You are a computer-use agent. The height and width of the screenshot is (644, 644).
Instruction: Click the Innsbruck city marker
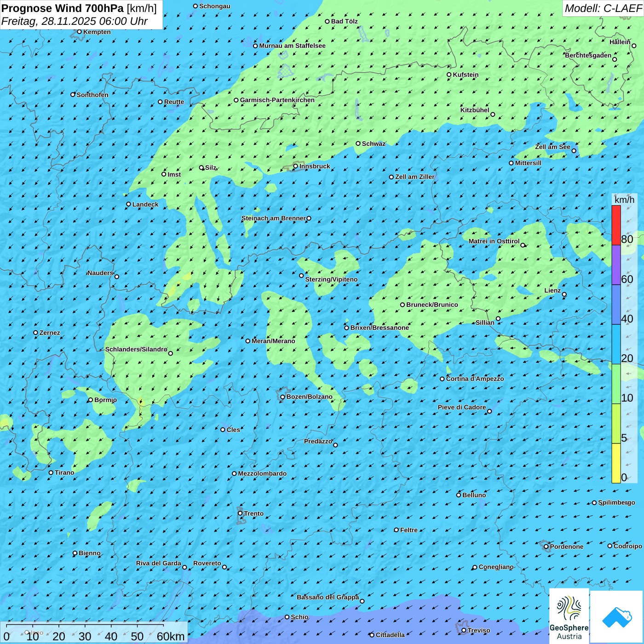coord(295,167)
